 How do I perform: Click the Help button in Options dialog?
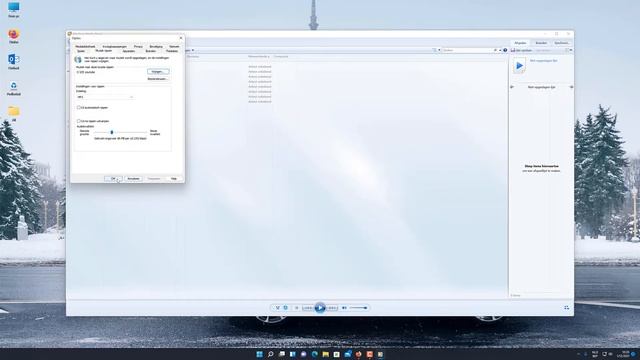(x=174, y=179)
